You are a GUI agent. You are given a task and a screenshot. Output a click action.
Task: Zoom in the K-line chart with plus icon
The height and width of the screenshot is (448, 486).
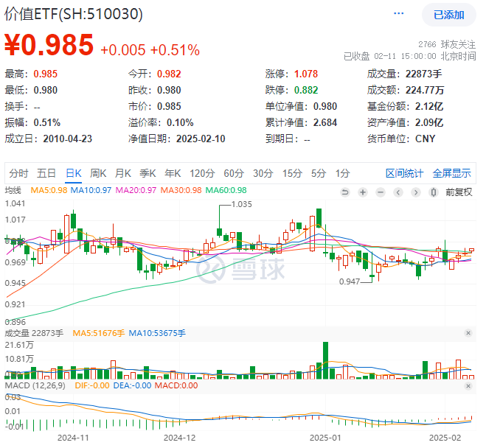pyautogui.click(x=362, y=192)
